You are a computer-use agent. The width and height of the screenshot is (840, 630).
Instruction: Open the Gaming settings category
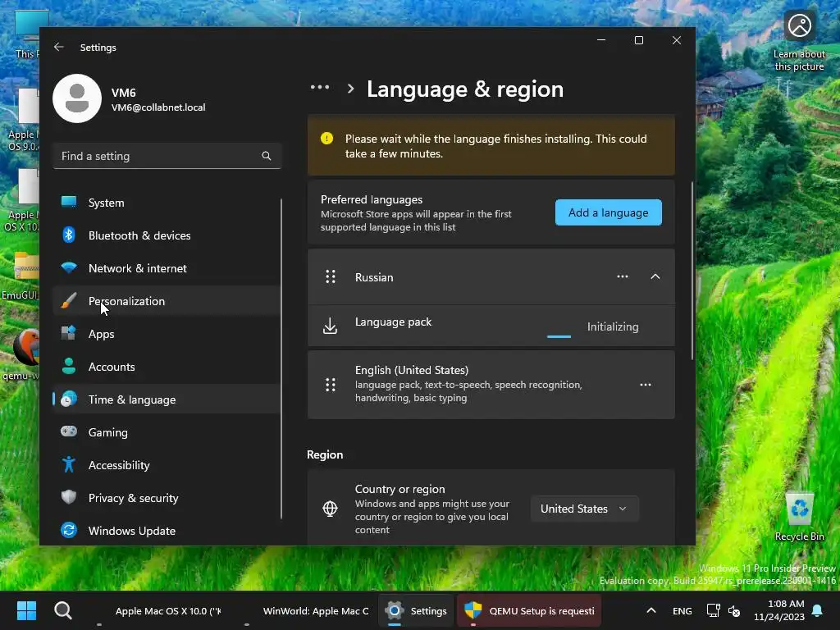167,431
